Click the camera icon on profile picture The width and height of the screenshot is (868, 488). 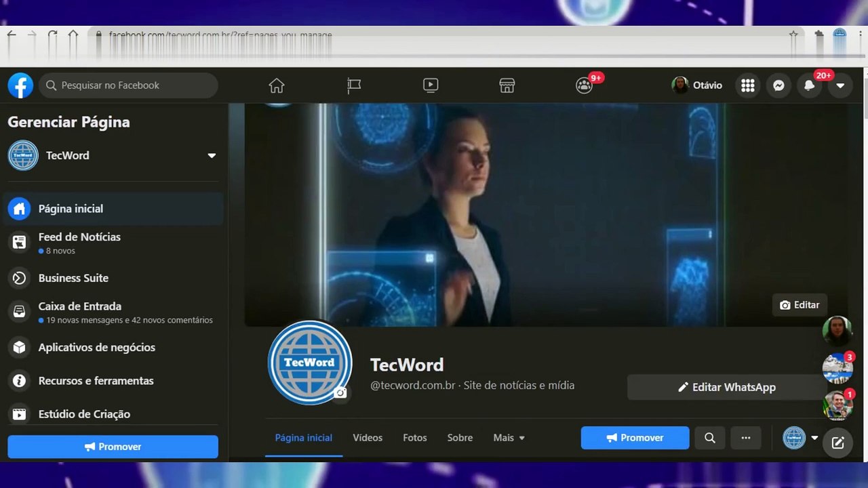pos(341,393)
